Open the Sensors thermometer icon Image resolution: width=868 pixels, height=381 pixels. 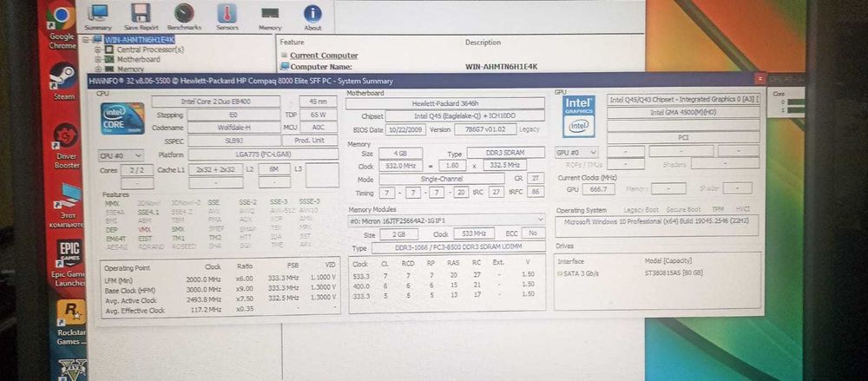point(227,16)
